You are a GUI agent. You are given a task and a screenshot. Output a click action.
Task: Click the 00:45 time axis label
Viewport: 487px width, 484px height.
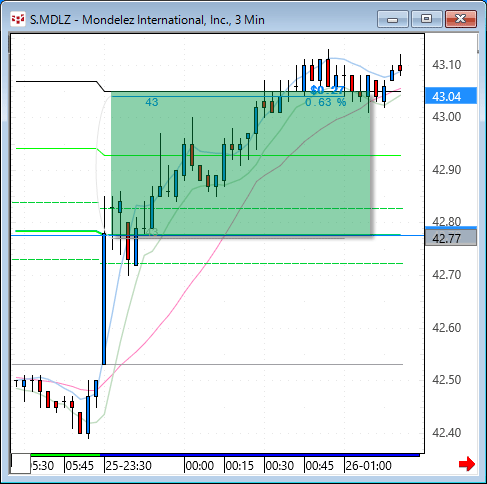pos(320,466)
